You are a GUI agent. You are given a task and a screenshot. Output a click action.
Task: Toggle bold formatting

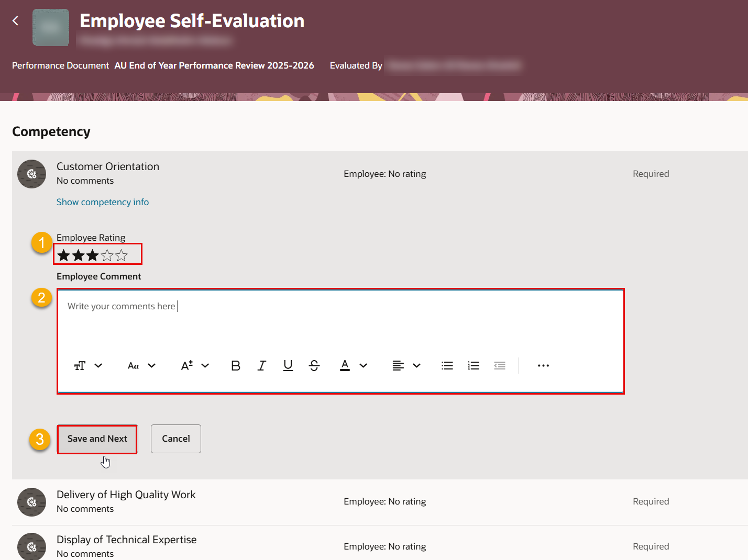coord(236,366)
